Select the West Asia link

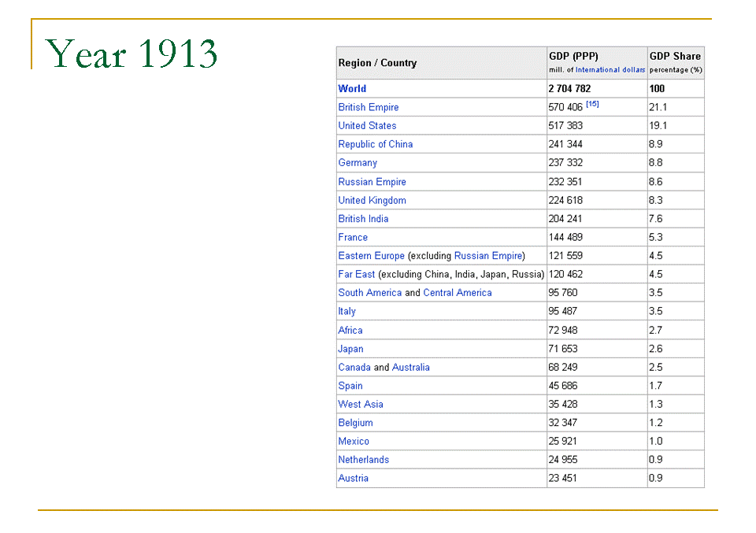pyautogui.click(x=361, y=405)
